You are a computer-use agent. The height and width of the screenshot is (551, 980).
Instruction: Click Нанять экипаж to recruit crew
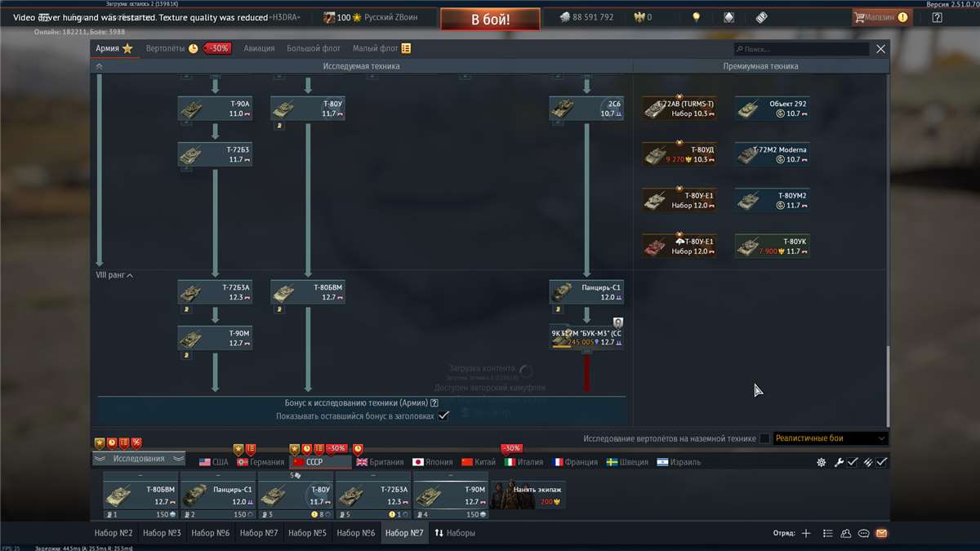(528, 494)
